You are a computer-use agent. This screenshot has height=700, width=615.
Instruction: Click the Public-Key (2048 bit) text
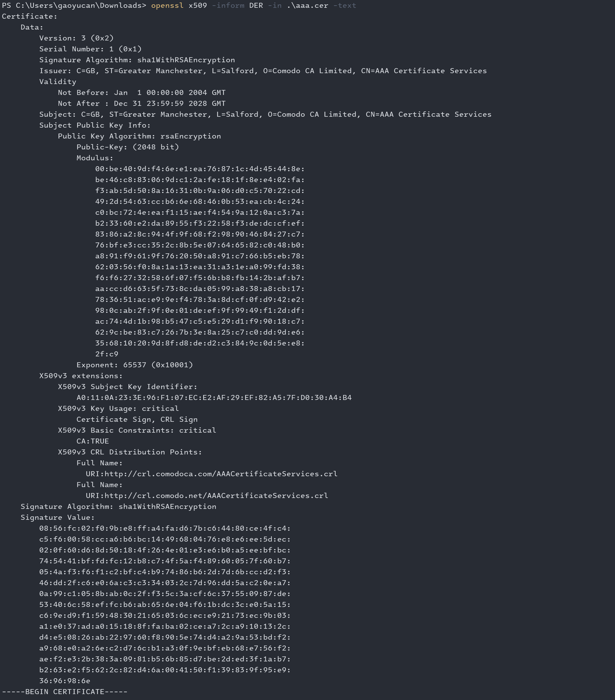pos(128,147)
